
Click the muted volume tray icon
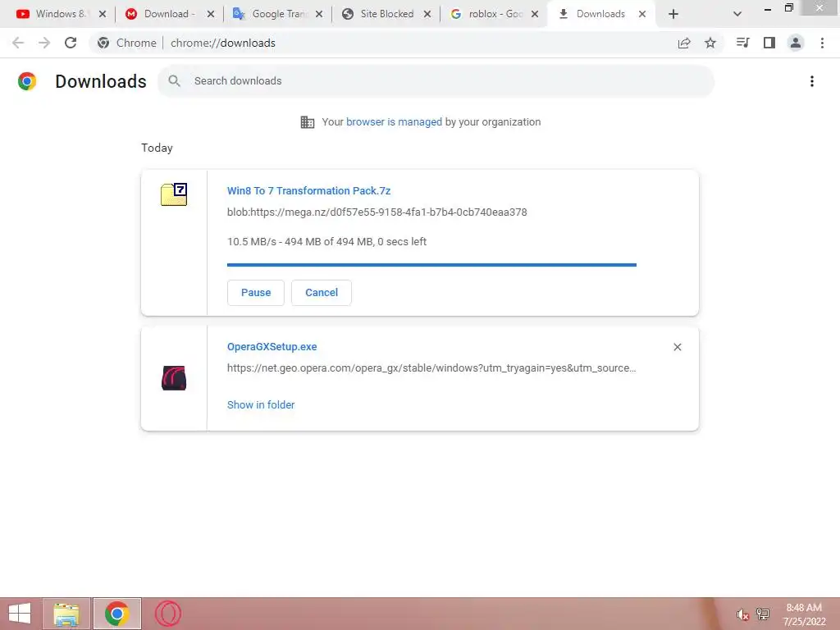(x=742, y=614)
